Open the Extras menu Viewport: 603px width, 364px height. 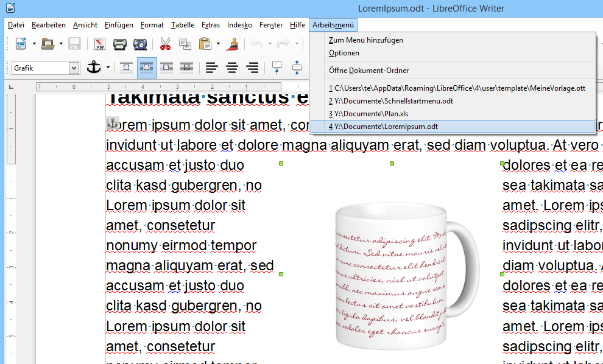[211, 25]
